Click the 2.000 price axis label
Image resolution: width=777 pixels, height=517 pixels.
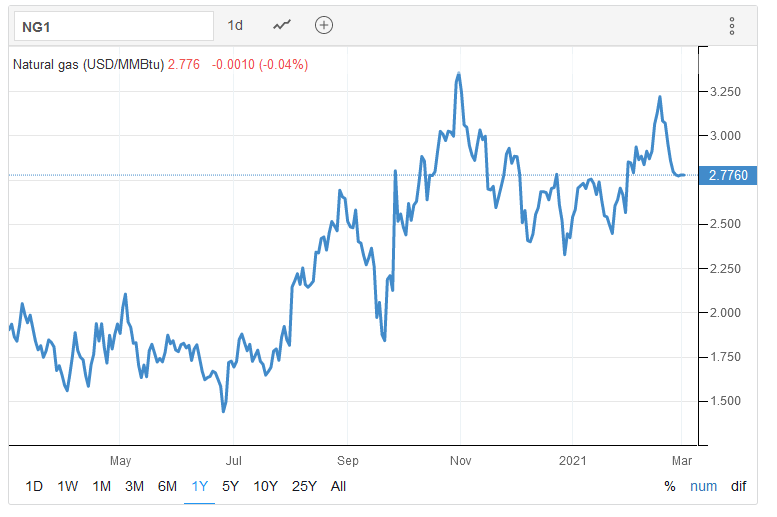pos(725,313)
